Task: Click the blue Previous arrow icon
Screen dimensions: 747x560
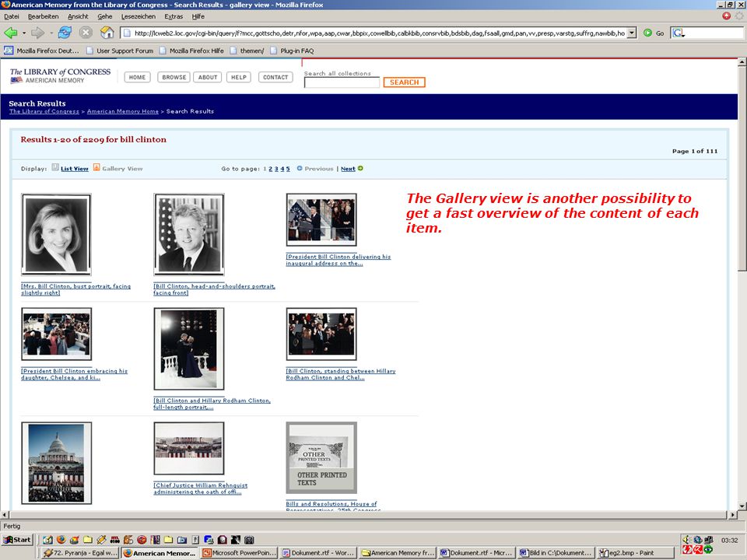Action: 300,168
